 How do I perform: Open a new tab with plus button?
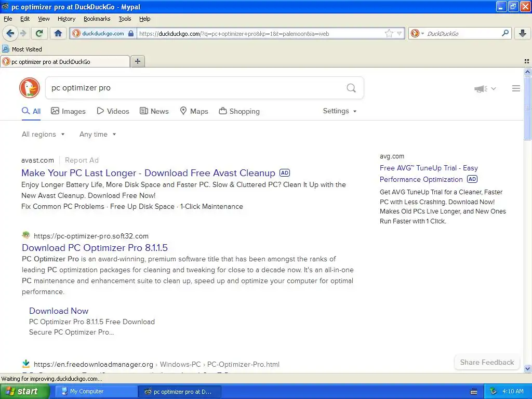(x=137, y=61)
